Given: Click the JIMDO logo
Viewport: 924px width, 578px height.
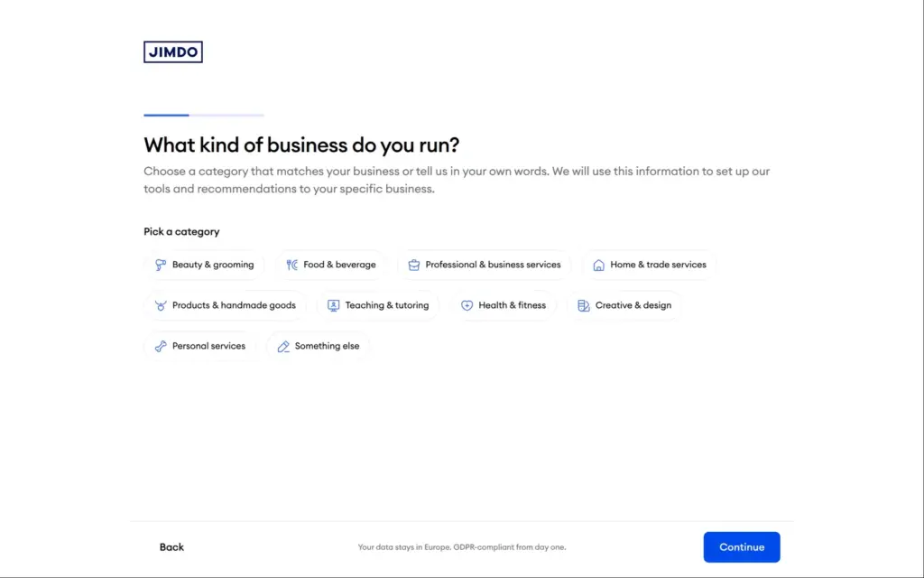Looking at the screenshot, I should tap(173, 51).
